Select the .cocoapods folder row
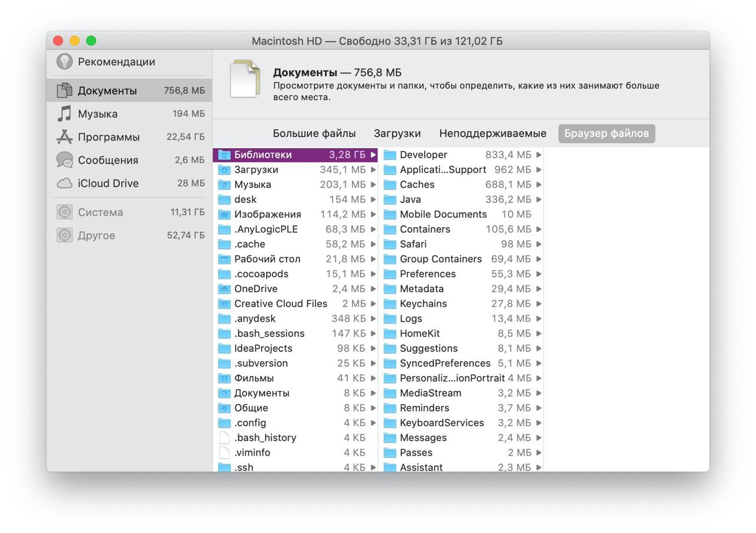Screen dimensions: 756x533 click(x=295, y=274)
